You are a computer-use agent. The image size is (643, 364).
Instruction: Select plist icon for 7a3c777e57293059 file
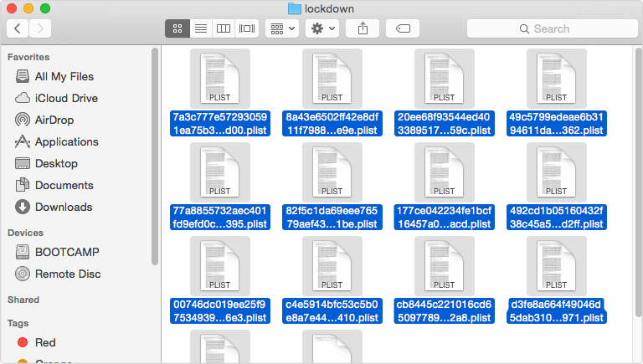[x=220, y=79]
